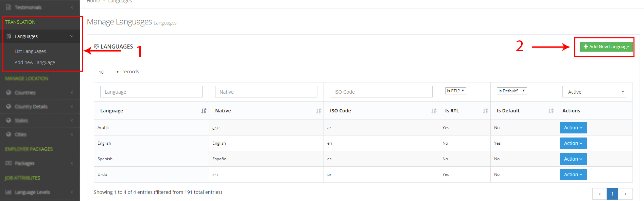Open the Active status filter dropdown
Screen dimensions: 644x201
point(594,92)
